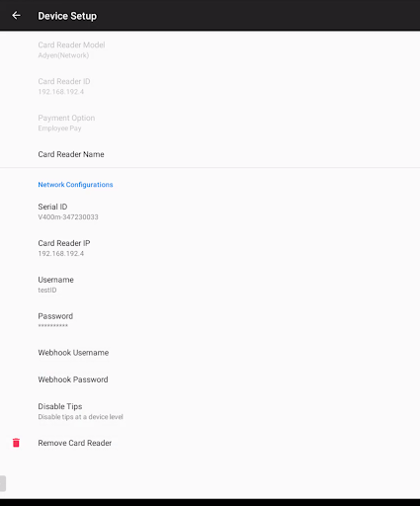Viewport: 420px width, 506px height.
Task: Tap the Employee Pay value text
Action: click(59, 128)
